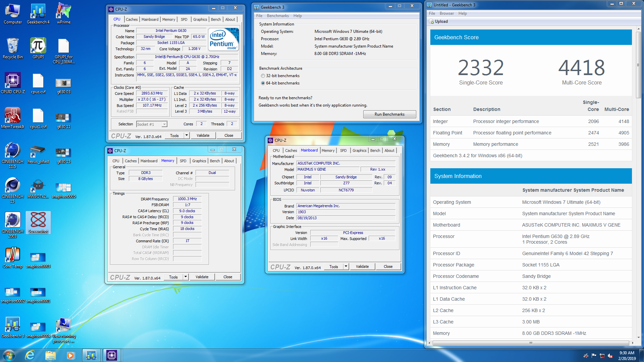Expand Tools dropdown arrow in CPU-Z Memory window
Screen dimensions: 644x362
tap(186, 277)
